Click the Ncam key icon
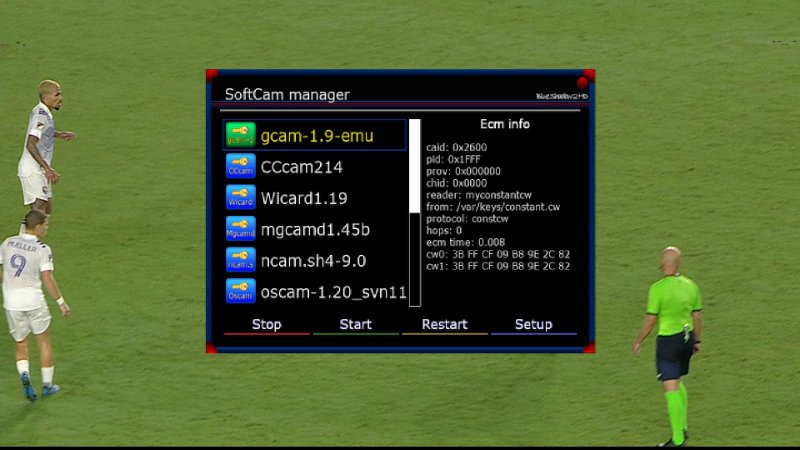The width and height of the screenshot is (800, 450). click(x=240, y=260)
